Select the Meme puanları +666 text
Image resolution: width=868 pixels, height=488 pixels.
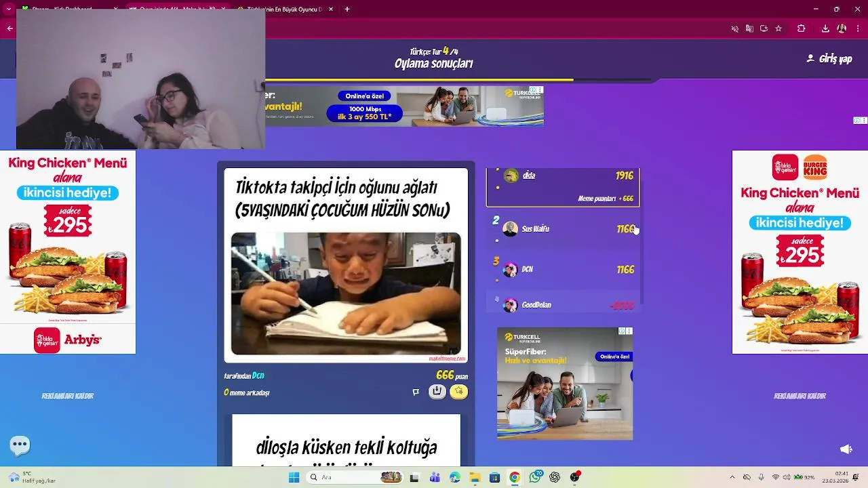(606, 199)
